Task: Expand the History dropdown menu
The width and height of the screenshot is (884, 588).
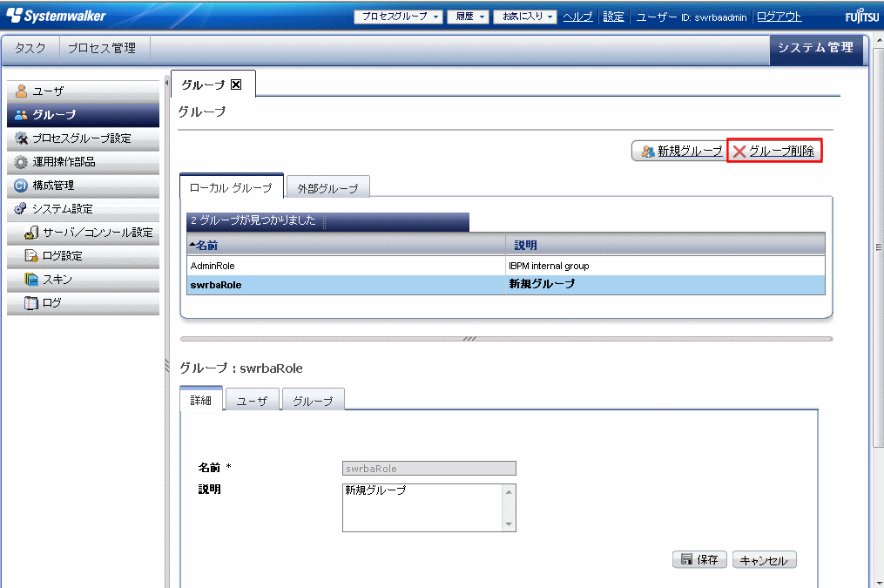Action: 468,17
